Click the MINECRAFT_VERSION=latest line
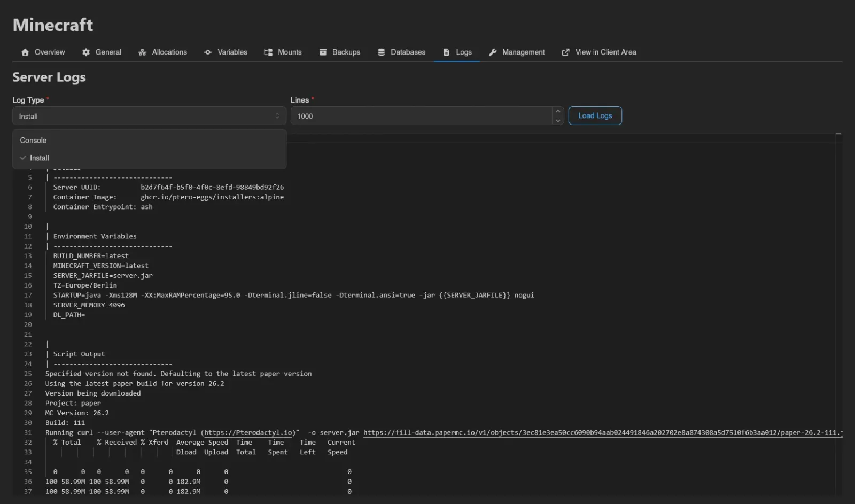The height and width of the screenshot is (504, 855). (100, 266)
